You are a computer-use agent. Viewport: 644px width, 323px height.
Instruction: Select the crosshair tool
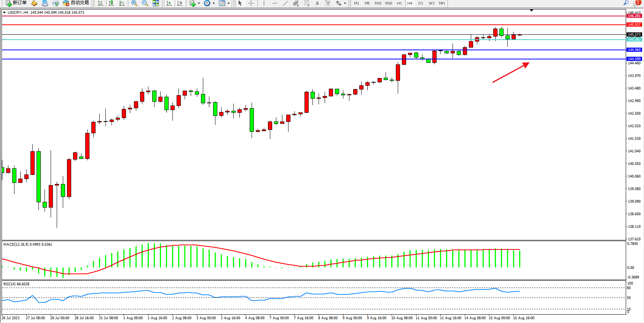coord(251,3)
